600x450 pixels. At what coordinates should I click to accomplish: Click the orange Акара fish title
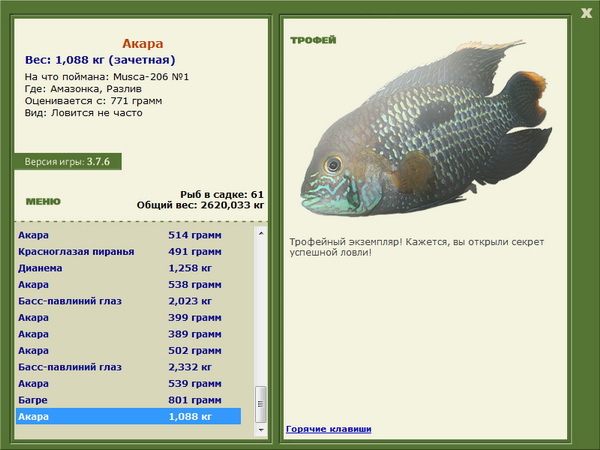[142, 44]
